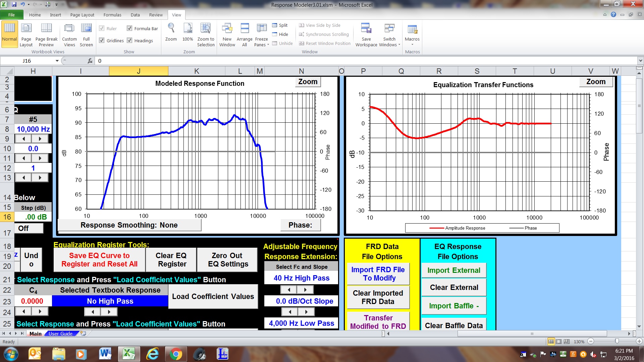Click Load Coefficient Values beside No High Pass
The image size is (644, 362).
click(x=213, y=297)
